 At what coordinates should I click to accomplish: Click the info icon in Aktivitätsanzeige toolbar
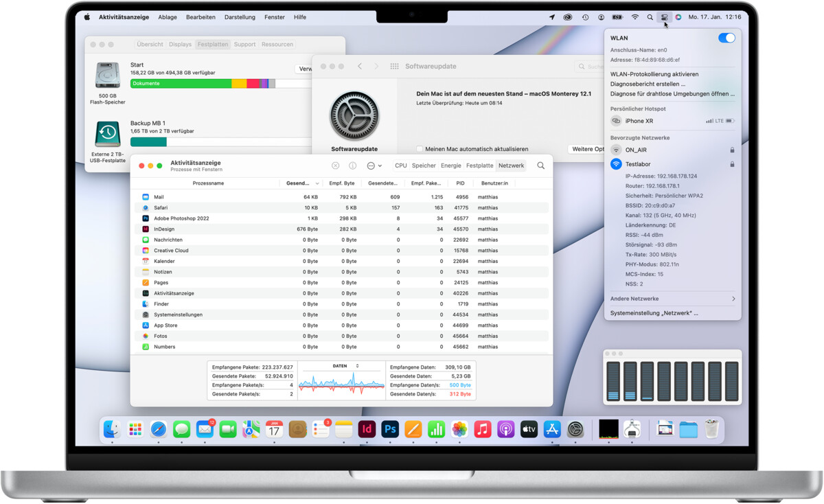352,165
